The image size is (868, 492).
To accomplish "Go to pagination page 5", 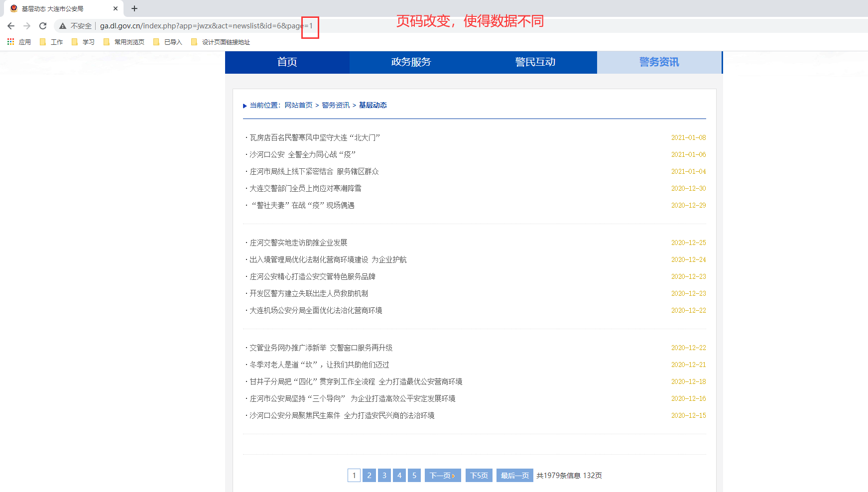I will [414, 476].
